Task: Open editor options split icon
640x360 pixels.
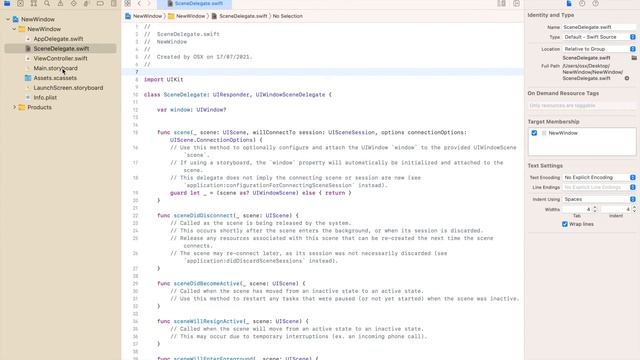Action: [501, 3]
